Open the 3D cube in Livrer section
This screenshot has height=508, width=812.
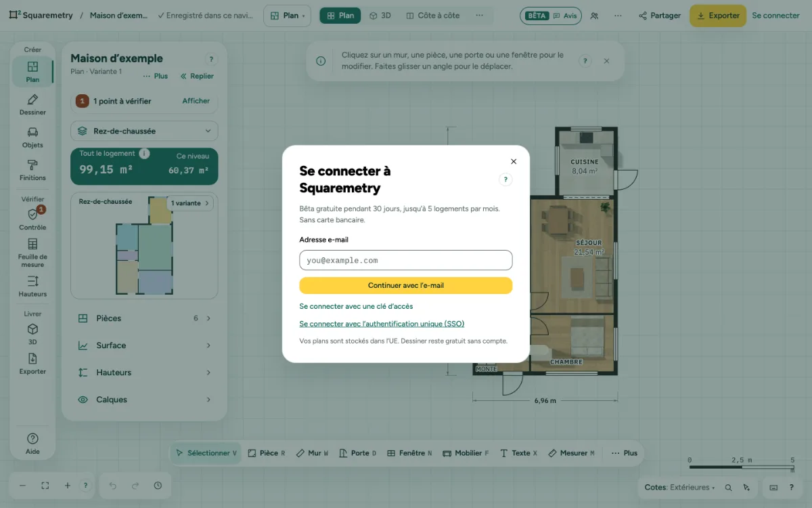32,333
